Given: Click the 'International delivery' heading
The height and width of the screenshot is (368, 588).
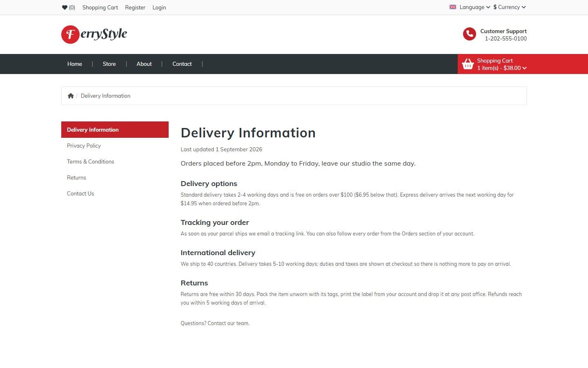Looking at the screenshot, I should coord(218,253).
